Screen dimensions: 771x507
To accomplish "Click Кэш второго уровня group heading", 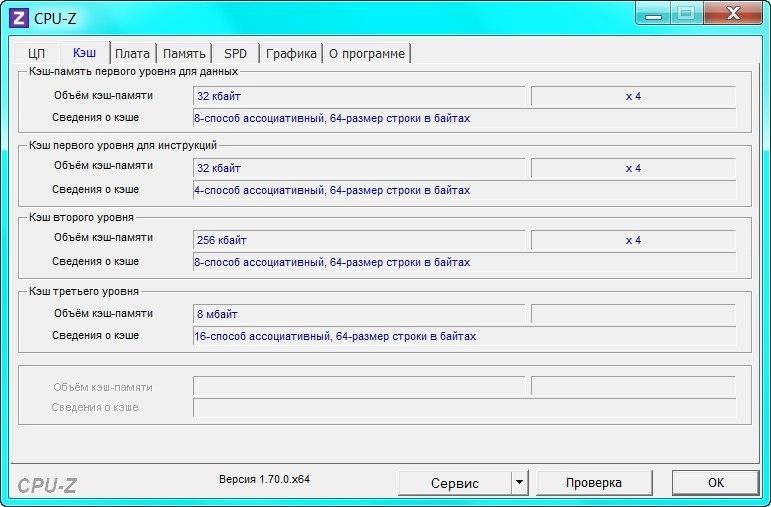I will click(x=81, y=217).
